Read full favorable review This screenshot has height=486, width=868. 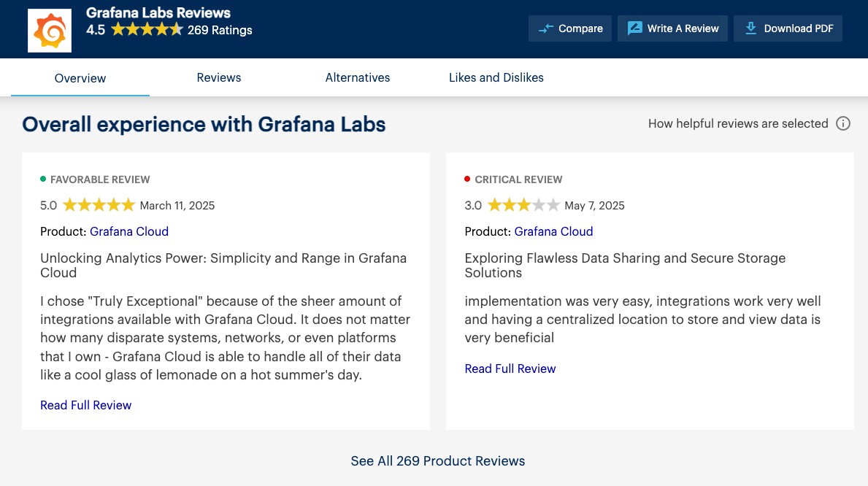(86, 405)
